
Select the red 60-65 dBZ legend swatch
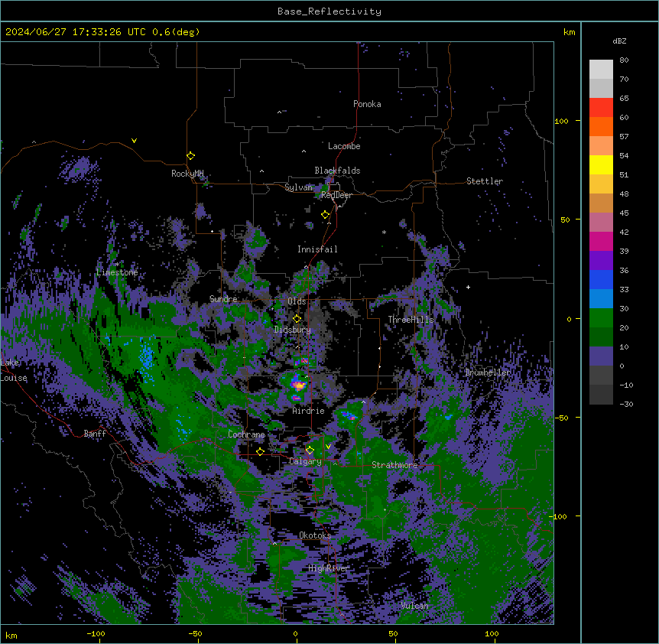click(601, 108)
